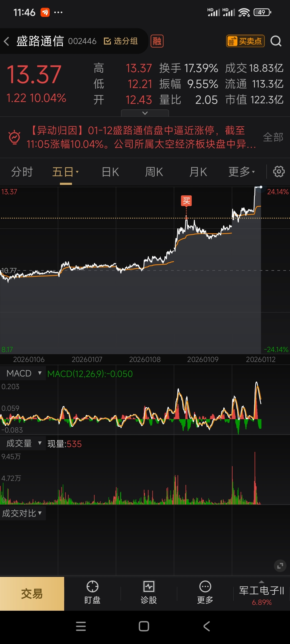Tap the alarm clock anomaly icon
290x644 pixels.
point(15,137)
